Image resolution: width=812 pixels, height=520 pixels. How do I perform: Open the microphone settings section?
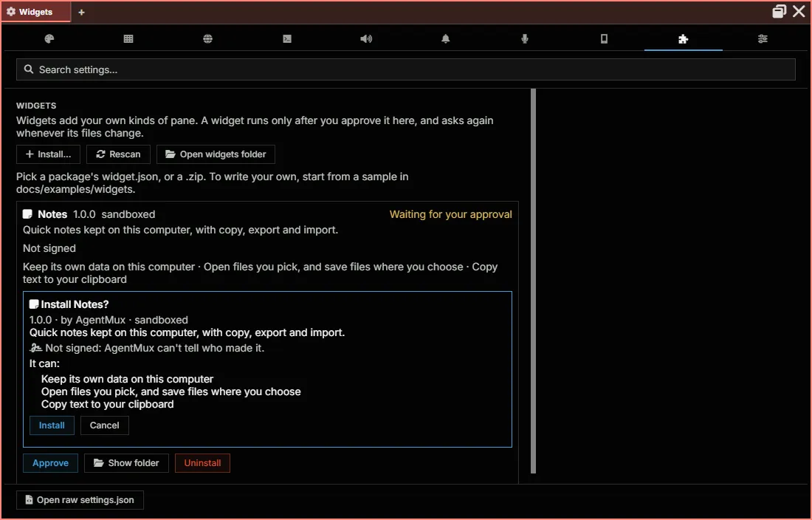[525, 38]
